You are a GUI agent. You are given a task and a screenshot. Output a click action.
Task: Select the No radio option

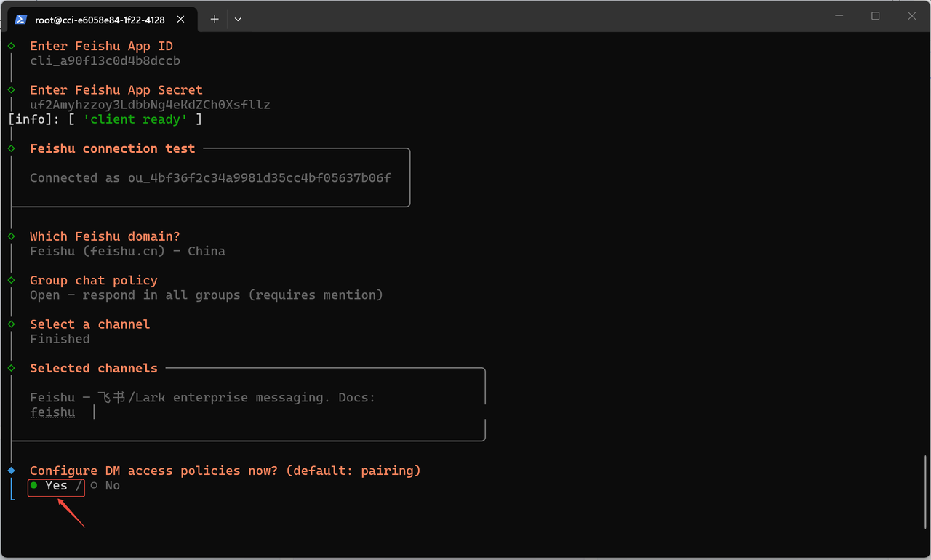[x=95, y=485]
